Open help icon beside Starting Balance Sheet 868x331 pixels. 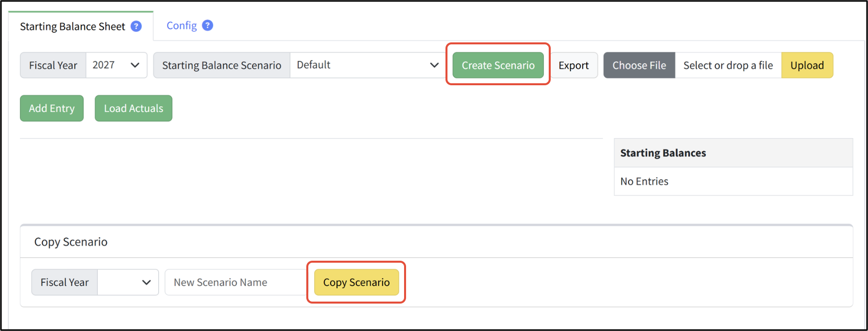tap(136, 26)
